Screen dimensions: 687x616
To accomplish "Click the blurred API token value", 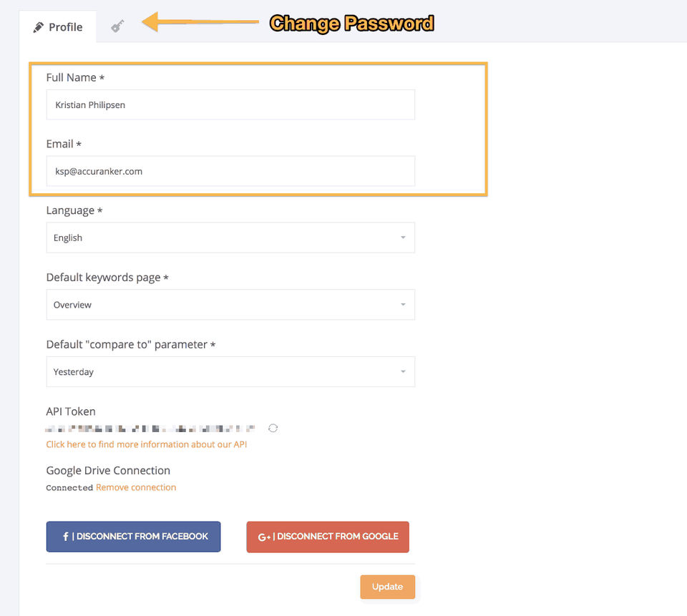I will pyautogui.click(x=150, y=429).
